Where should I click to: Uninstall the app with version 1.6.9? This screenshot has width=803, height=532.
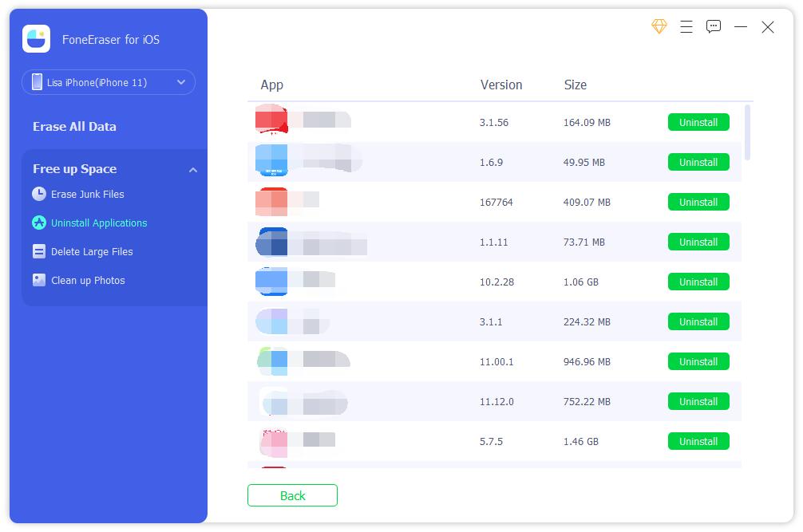click(x=698, y=162)
